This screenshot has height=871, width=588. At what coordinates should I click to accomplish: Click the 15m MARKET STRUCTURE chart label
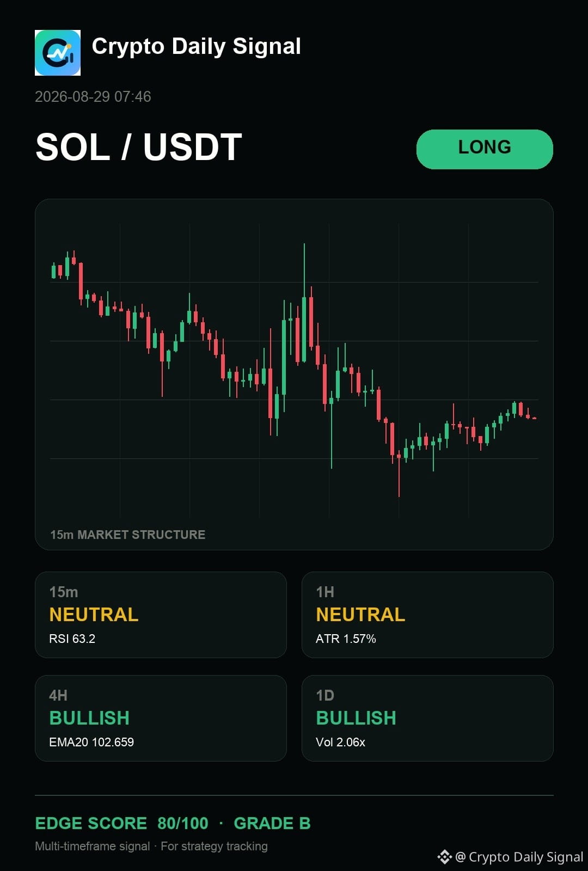coord(128,535)
